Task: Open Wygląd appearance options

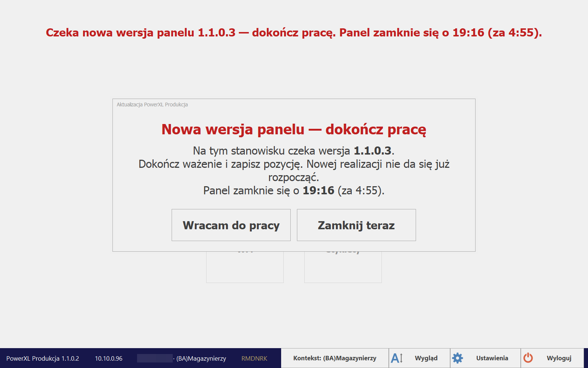Action: 419,358
